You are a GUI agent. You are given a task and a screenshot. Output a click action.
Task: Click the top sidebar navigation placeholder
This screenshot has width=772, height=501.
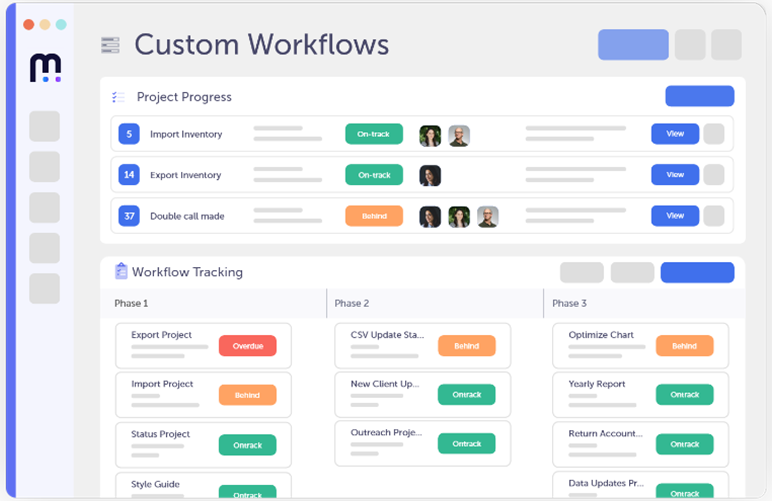45,126
